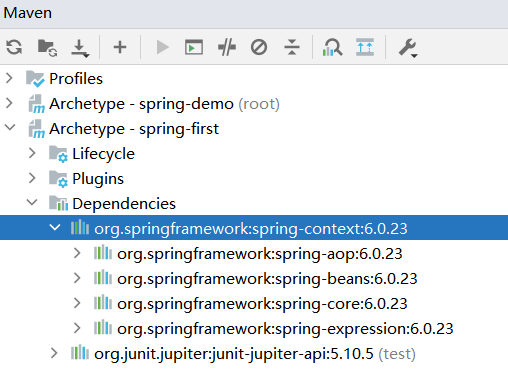Image resolution: width=508 pixels, height=377 pixels.
Task: Select org.springframework:spring-core:6.0.23 text
Action: click(262, 304)
